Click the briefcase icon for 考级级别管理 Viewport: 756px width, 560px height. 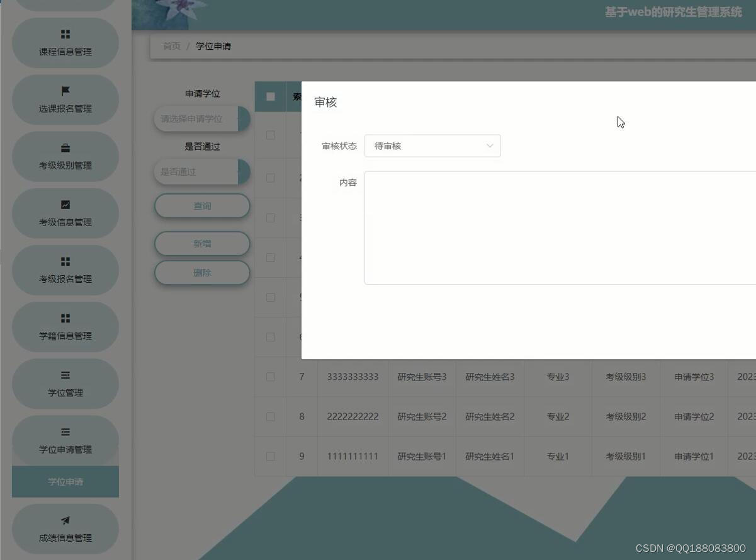(65, 147)
